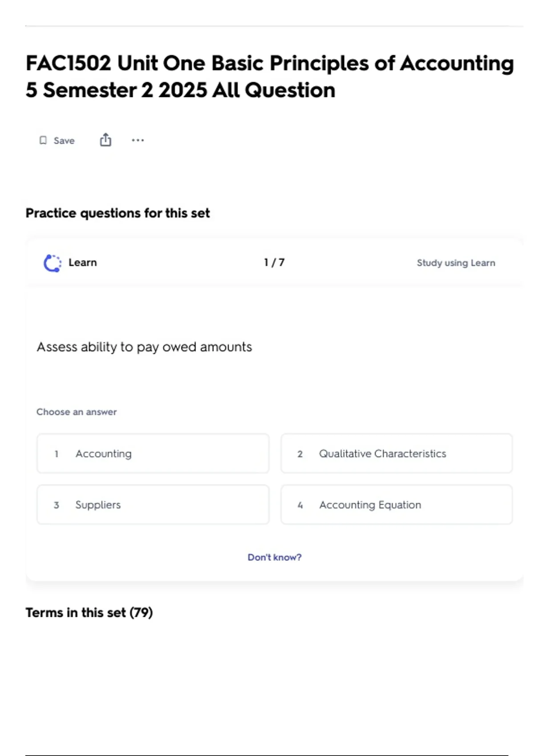Click number 1 beside Accounting option
This screenshot has width=534, height=756.
click(x=57, y=454)
